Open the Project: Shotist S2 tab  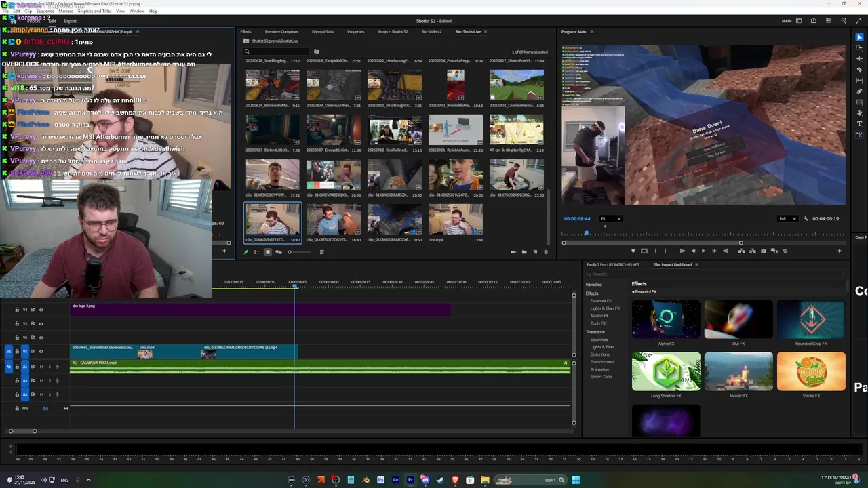393,32
